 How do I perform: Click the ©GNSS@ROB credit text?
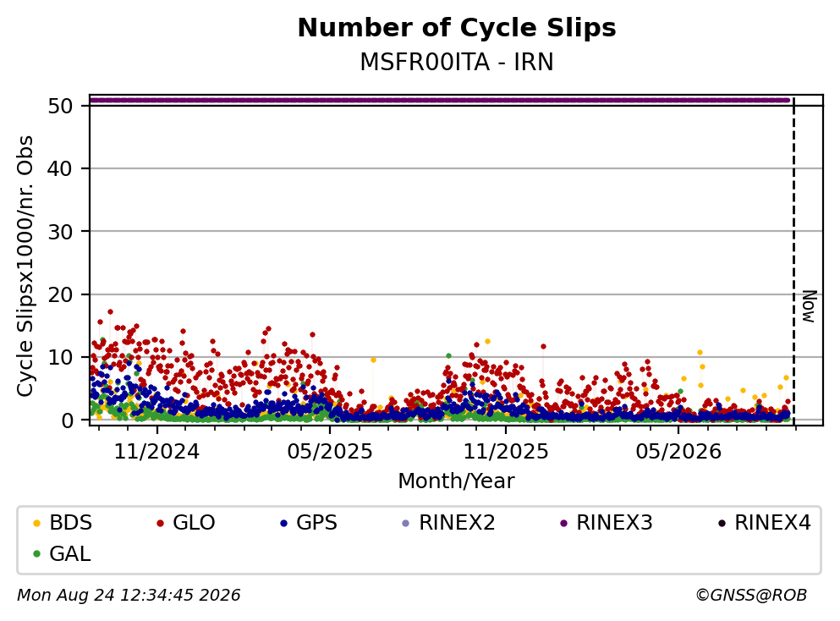tap(751, 596)
